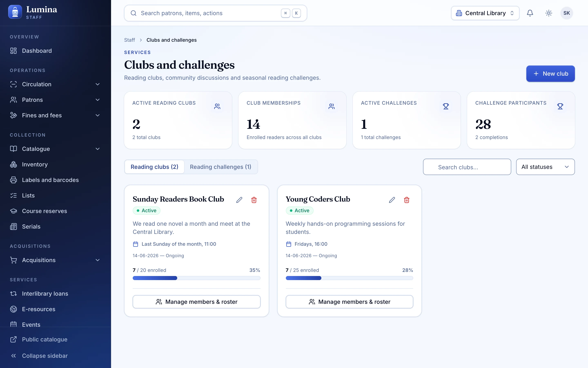Click the Serials newspaper icon
Viewport: 588px width, 368px height.
pyautogui.click(x=14, y=227)
